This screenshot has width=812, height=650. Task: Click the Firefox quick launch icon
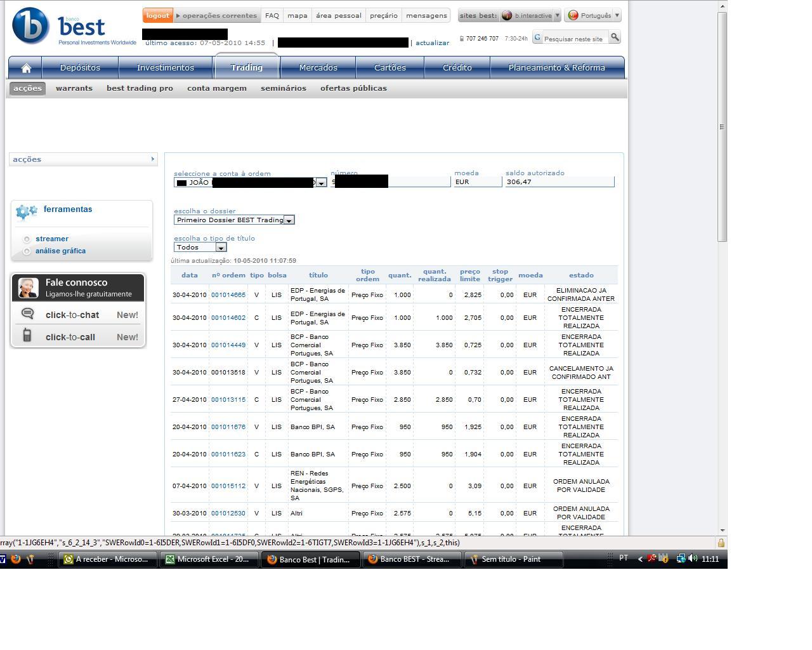pos(16,559)
